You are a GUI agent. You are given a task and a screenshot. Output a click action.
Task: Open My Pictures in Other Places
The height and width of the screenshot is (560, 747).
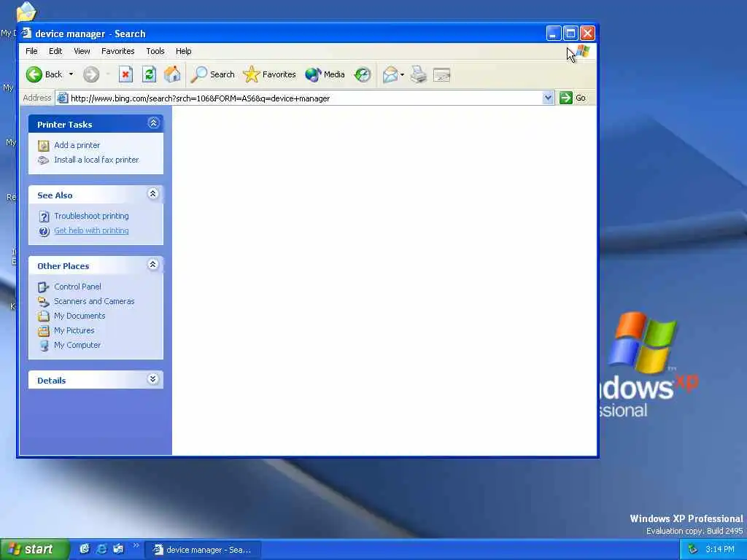[74, 330]
